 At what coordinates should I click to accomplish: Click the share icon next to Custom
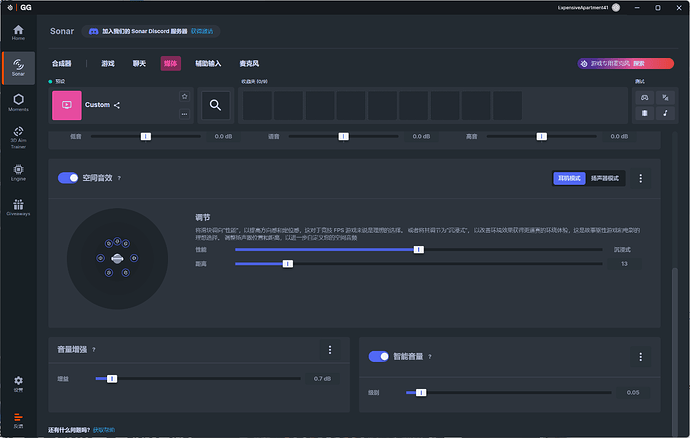[117, 105]
